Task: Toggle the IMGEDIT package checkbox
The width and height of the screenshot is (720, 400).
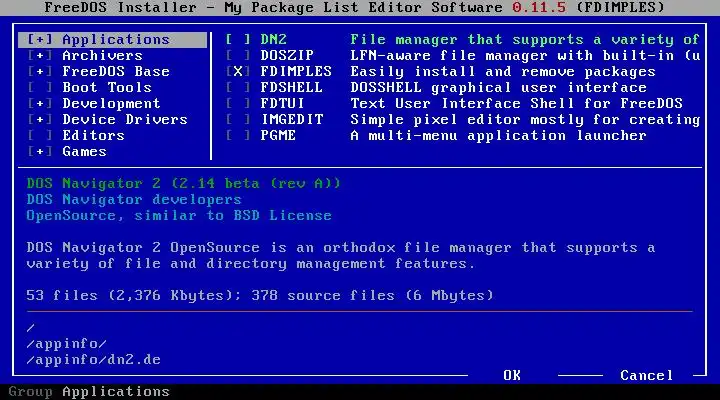Action: pos(238,120)
